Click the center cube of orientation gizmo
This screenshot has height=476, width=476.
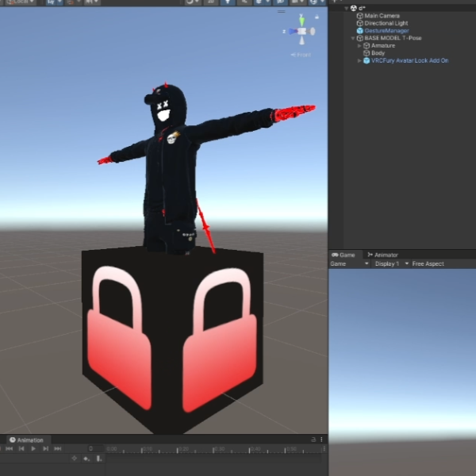(301, 31)
